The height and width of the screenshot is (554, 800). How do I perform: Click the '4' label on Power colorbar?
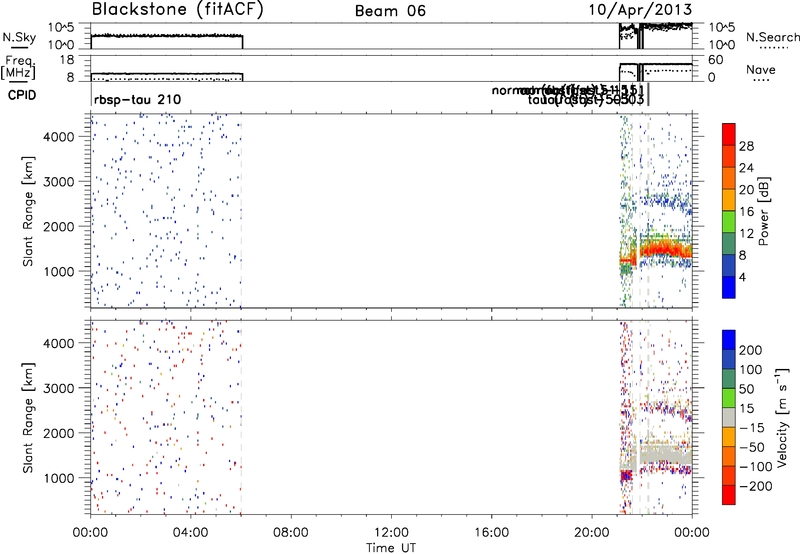[742, 277]
